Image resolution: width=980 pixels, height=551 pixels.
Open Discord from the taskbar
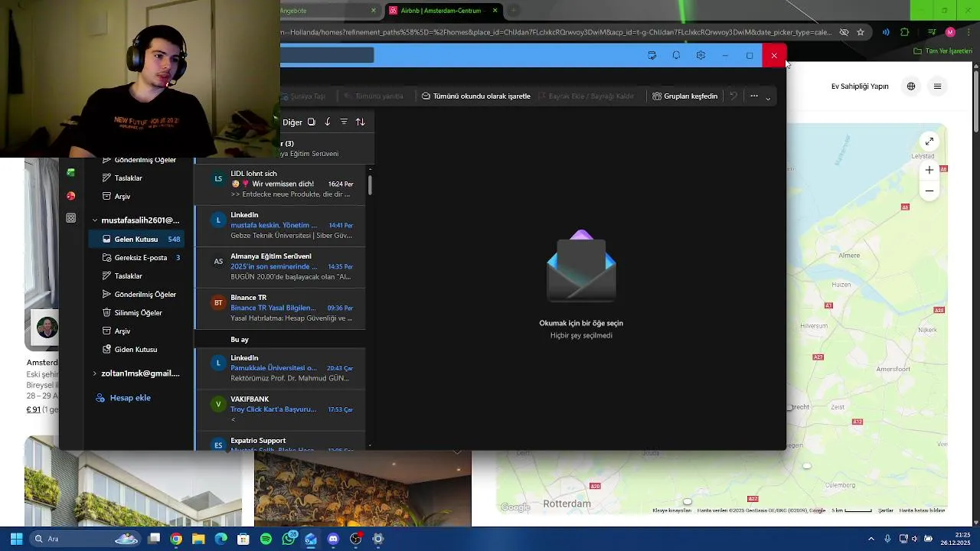tap(333, 539)
